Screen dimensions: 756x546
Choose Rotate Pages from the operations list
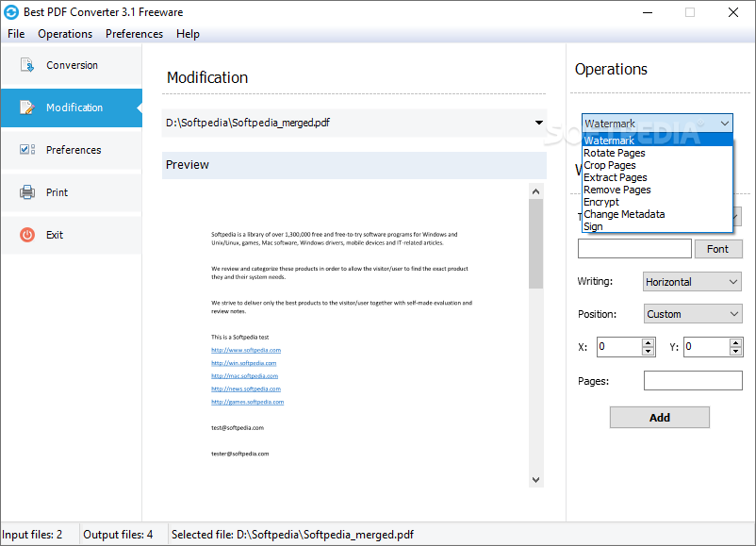[657, 153]
